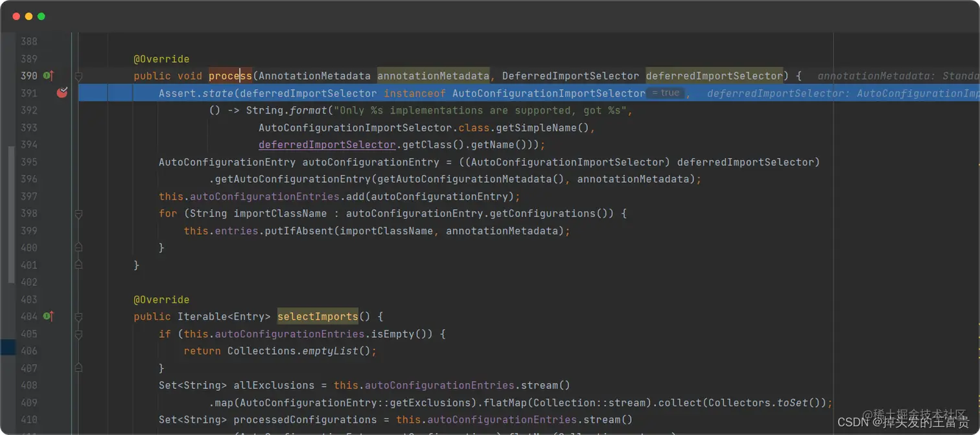Click "autoConfigurationEntries" on line 397
This screenshot has width=980, height=435.
[265, 196]
